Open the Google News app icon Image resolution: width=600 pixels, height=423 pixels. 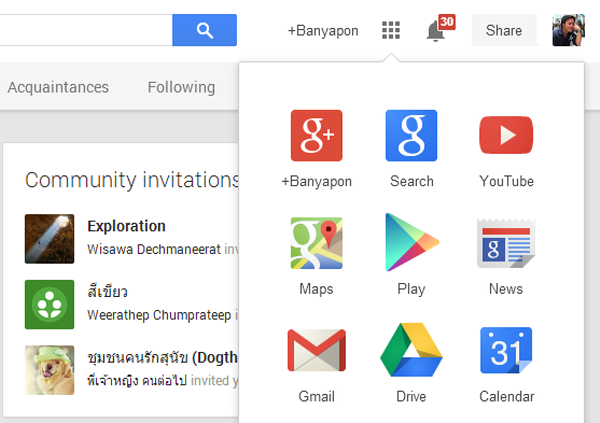pyautogui.click(x=506, y=243)
